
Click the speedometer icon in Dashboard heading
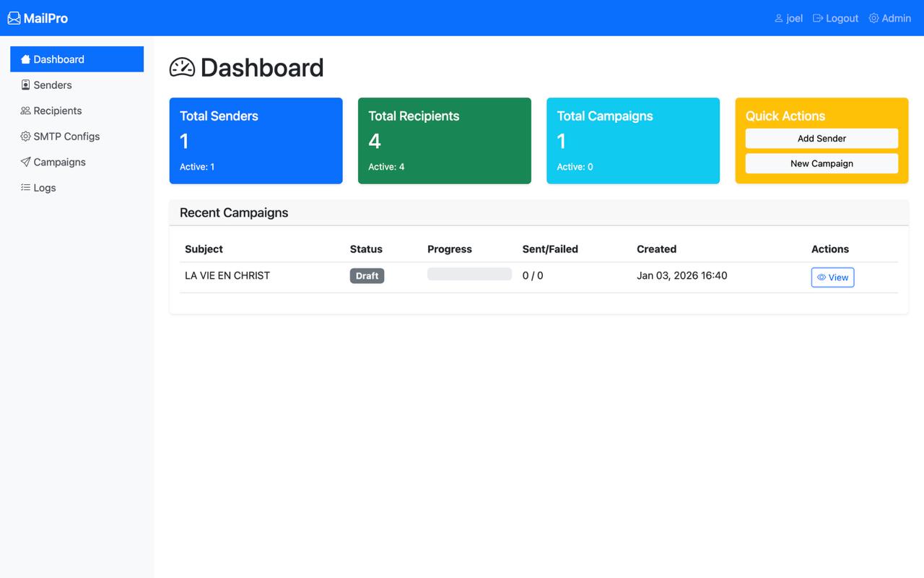[182, 67]
